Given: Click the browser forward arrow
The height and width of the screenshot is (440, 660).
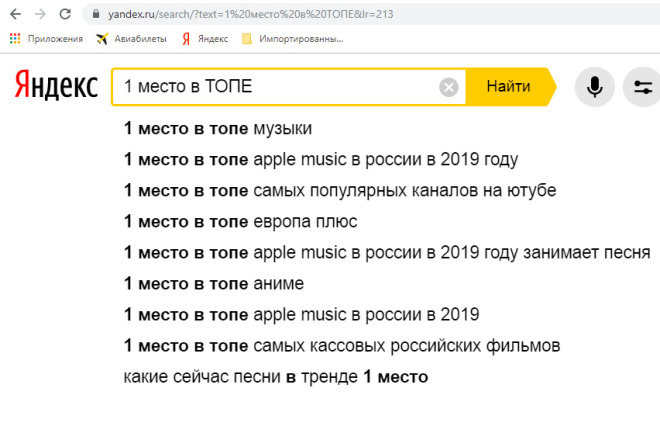Looking at the screenshot, I should pos(40,14).
